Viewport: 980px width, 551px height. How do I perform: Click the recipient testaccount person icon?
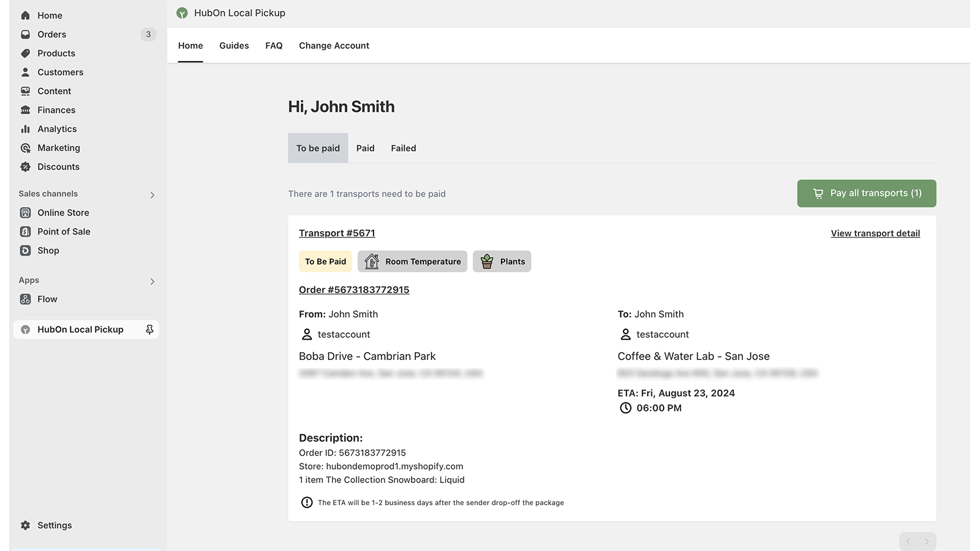pos(625,334)
